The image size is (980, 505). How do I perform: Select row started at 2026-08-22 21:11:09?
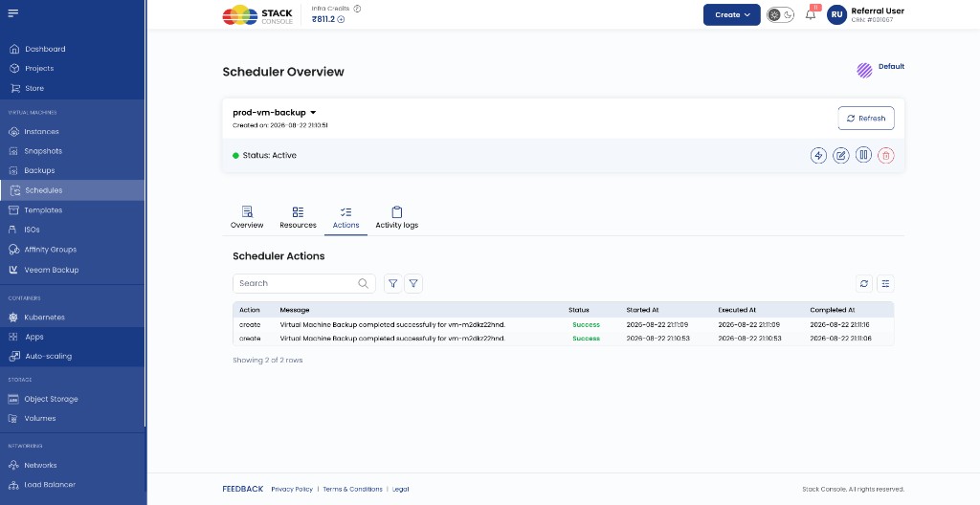[563, 325]
